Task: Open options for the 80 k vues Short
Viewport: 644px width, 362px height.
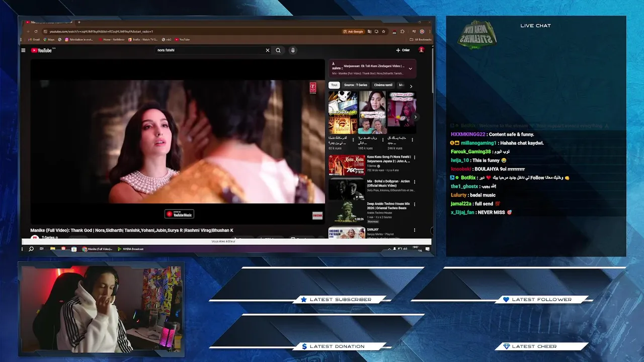Action: tap(353, 140)
